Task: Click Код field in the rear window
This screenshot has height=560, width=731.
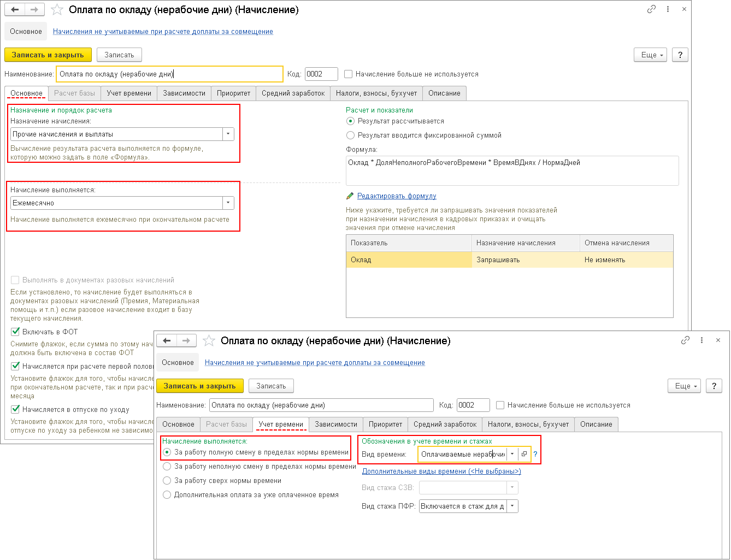Action: [321, 74]
